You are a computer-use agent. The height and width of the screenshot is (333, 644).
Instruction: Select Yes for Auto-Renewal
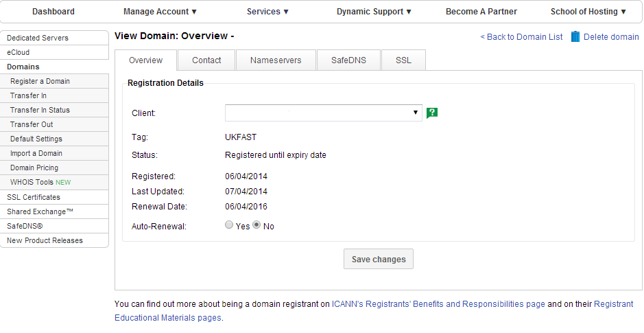click(x=229, y=225)
